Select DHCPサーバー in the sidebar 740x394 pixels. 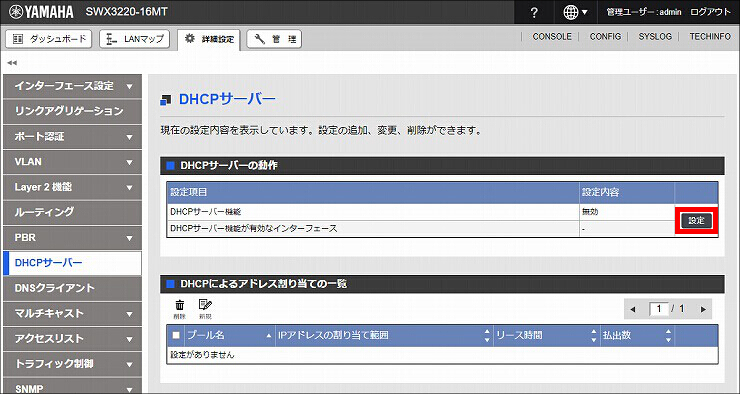(72, 263)
